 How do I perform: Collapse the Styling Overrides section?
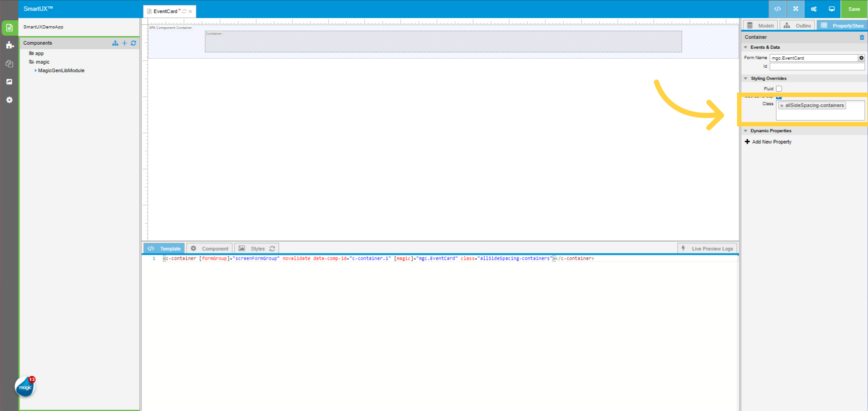745,78
